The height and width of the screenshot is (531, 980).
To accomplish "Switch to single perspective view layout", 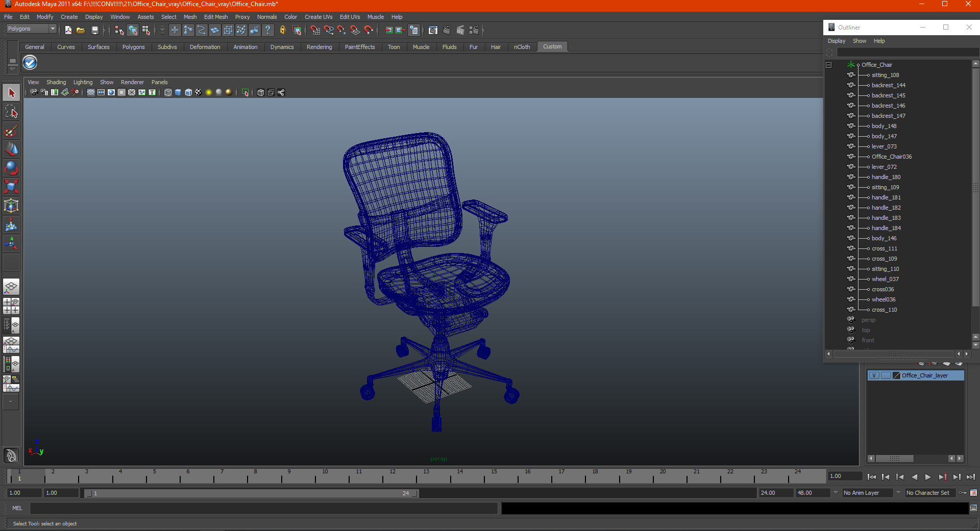I will (x=11, y=287).
